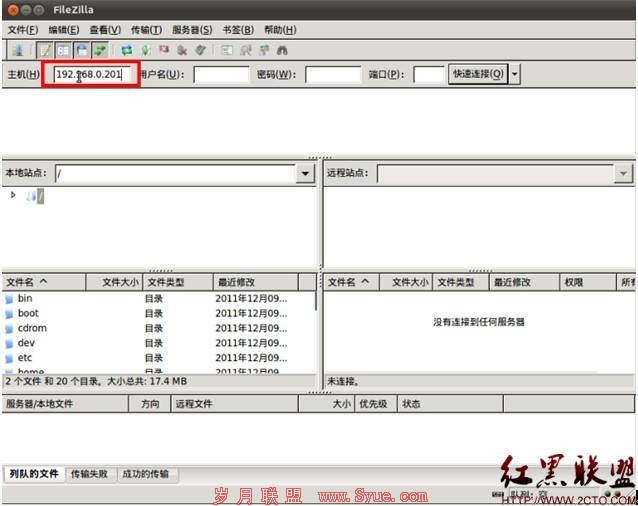Select the boot folder row

coord(159,314)
